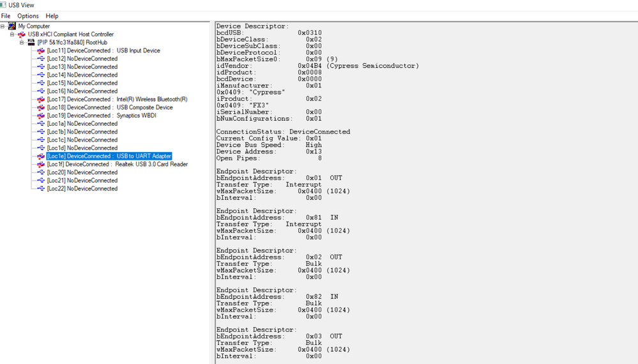Click the Loc18 Composite Device icon
Viewport: 638px width, 364px height.
[x=41, y=107]
